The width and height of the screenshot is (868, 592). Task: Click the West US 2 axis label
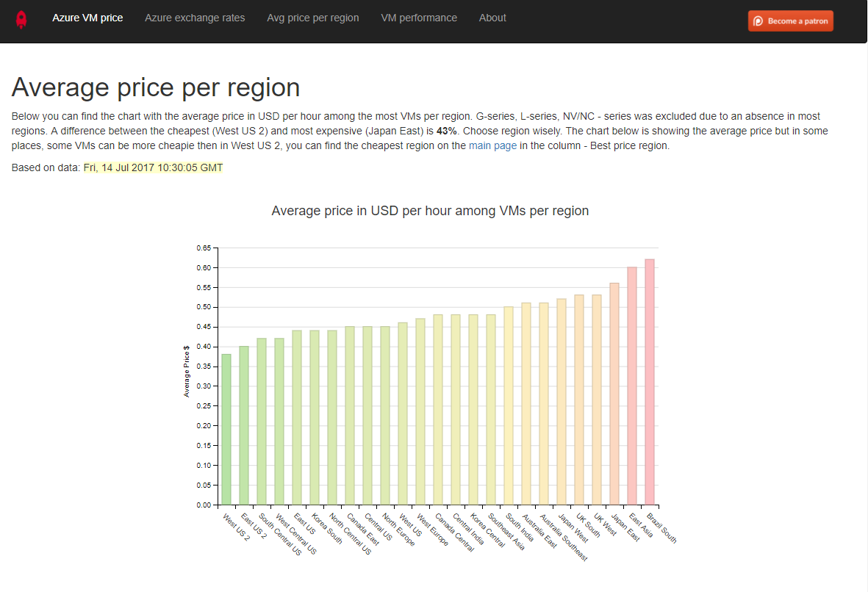tap(237, 527)
